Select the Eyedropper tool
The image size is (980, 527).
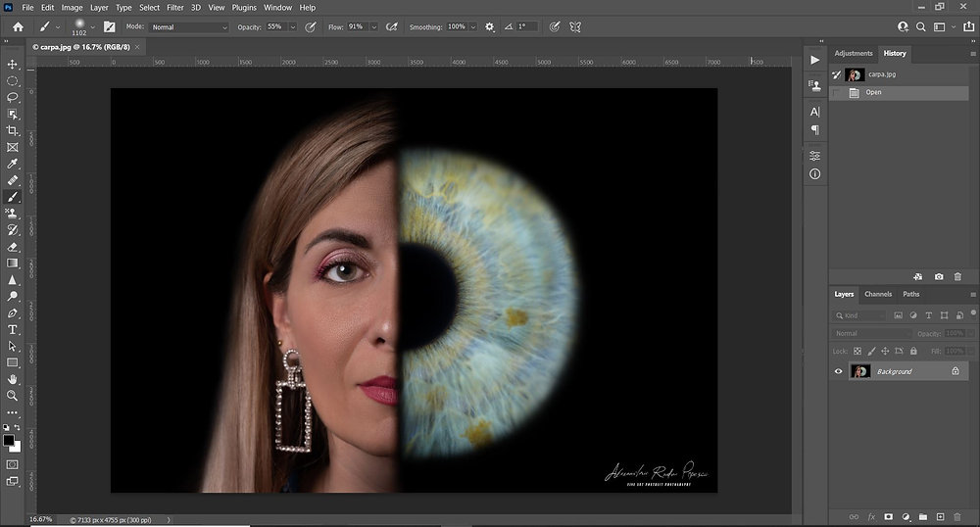click(13, 164)
